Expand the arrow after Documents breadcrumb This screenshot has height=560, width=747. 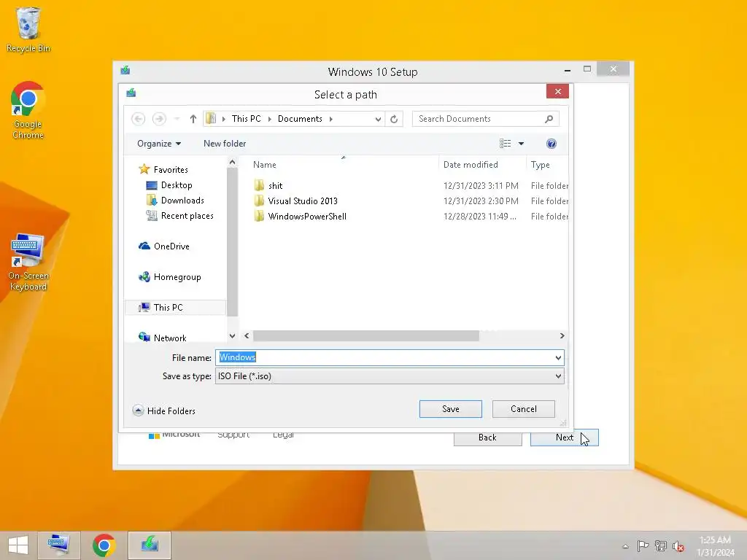pos(331,119)
